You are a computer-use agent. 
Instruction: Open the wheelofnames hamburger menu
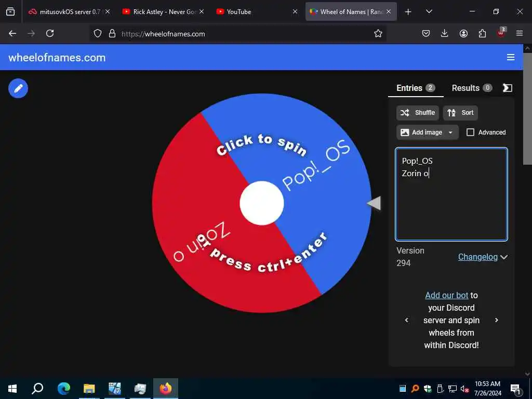coord(511,57)
